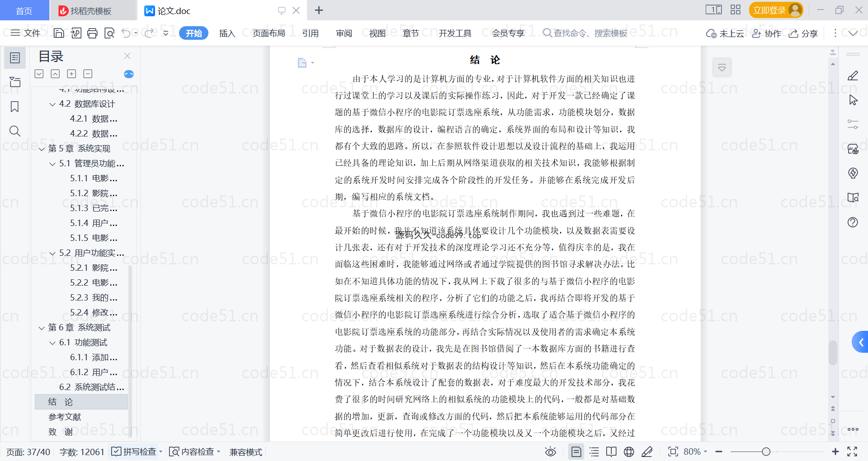Click the 立即登录 login button

pyautogui.click(x=776, y=10)
